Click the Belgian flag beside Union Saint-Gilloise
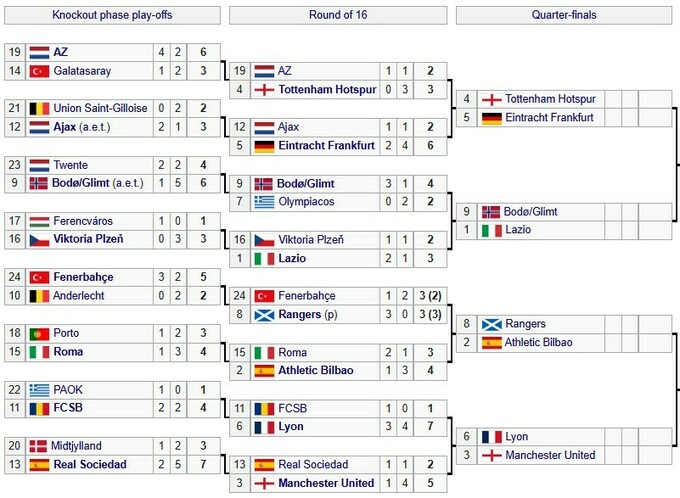The image size is (680, 498). pos(39,108)
